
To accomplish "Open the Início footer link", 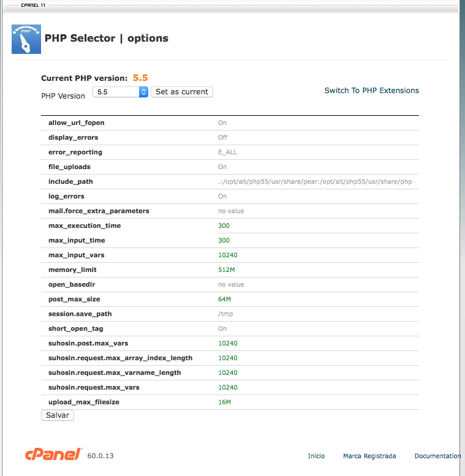I will point(316,456).
